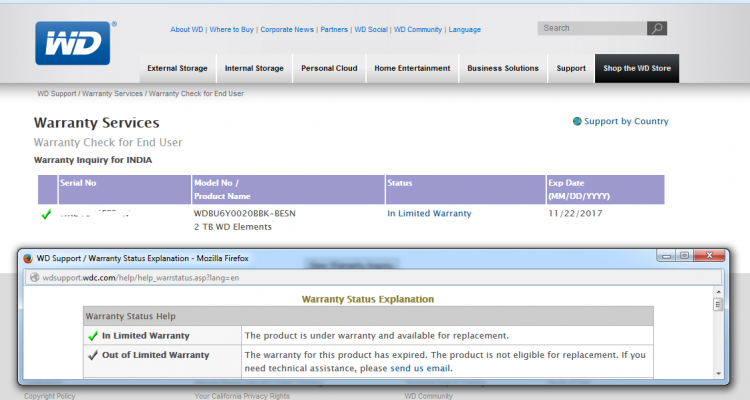This screenshot has width=750, height=400.
Task: Open the Language link
Action: [464, 30]
